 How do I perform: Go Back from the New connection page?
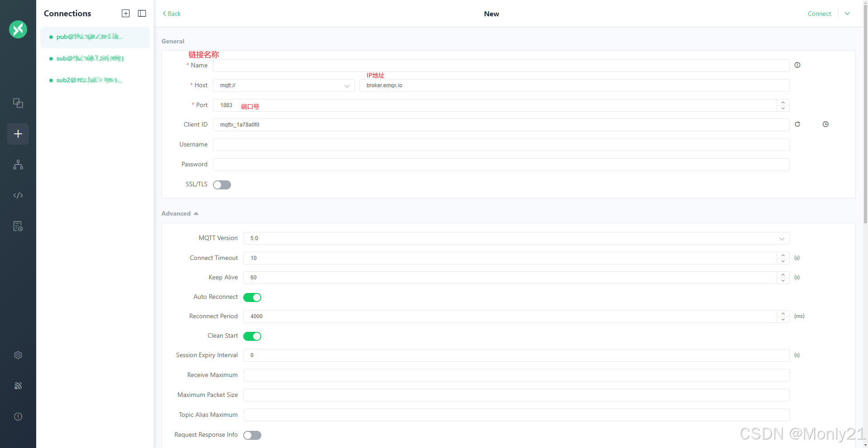click(171, 14)
